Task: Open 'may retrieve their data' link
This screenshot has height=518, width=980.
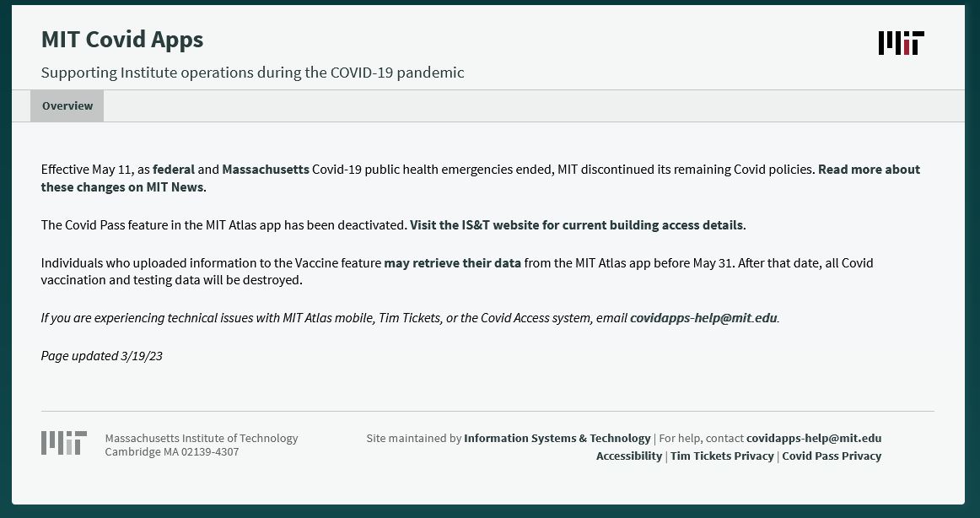Action: (x=453, y=263)
